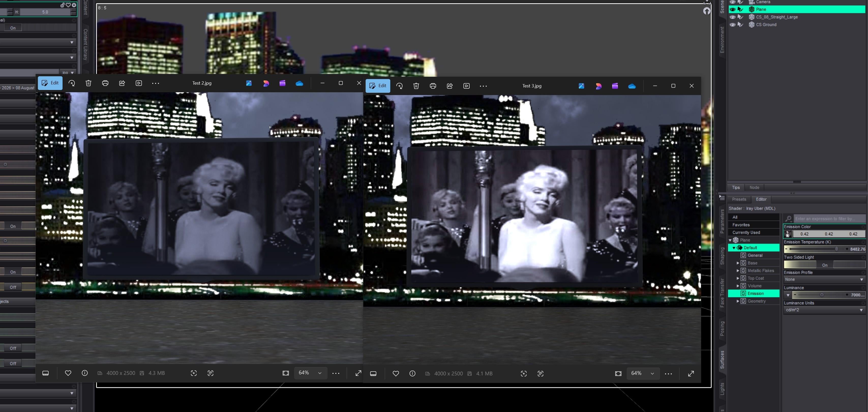Start slideshow in Test 2.jpg window
This screenshot has height=412, width=868.
coord(139,83)
